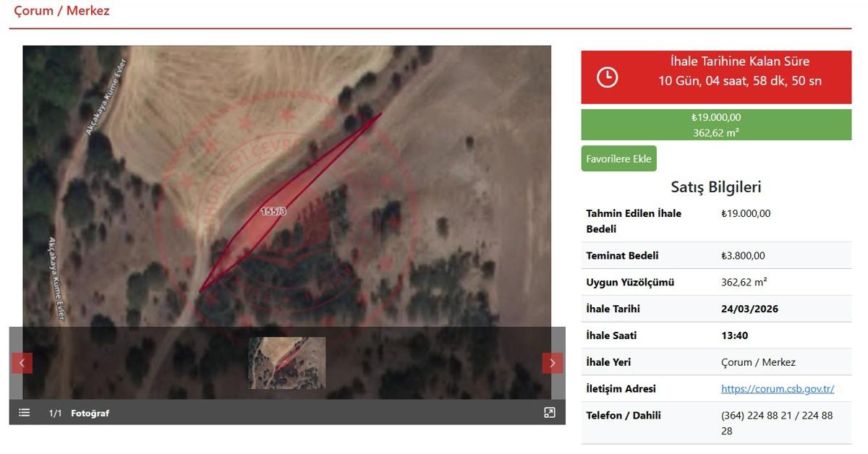Screen dimensions: 868x454
Task: Select the Satış Bilgileri heading
Action: 716,187
